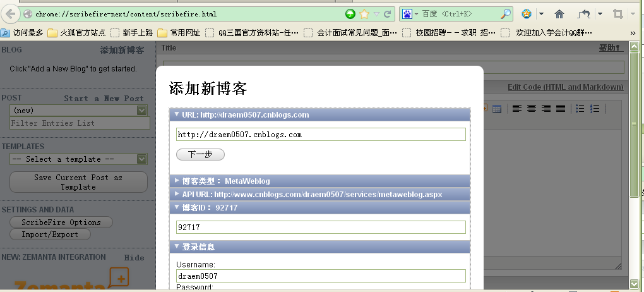Click the 下一步 button

(200, 155)
